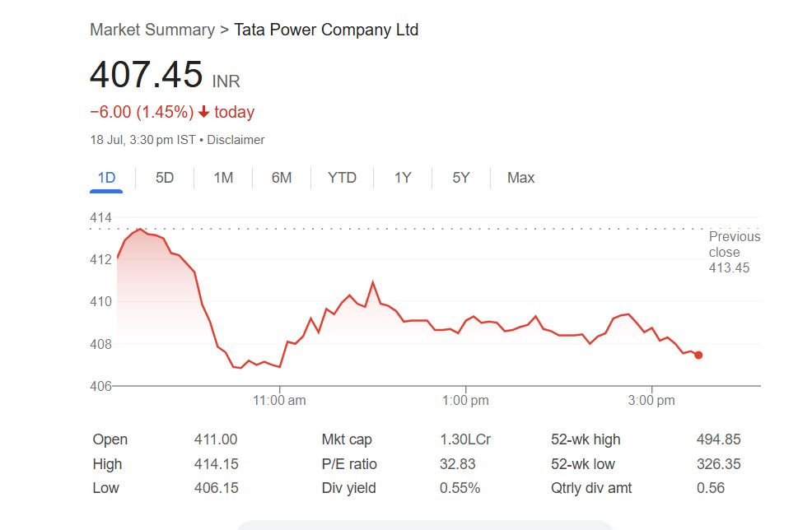Screen dimensions: 812x530
Task: Click the P/E ratio value 32.83
Action: 458,464
